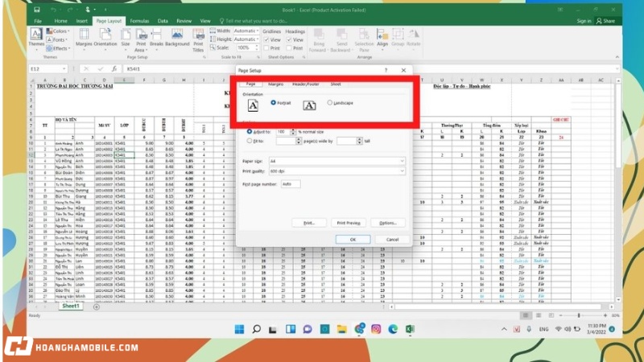Click the Share button

(606, 21)
